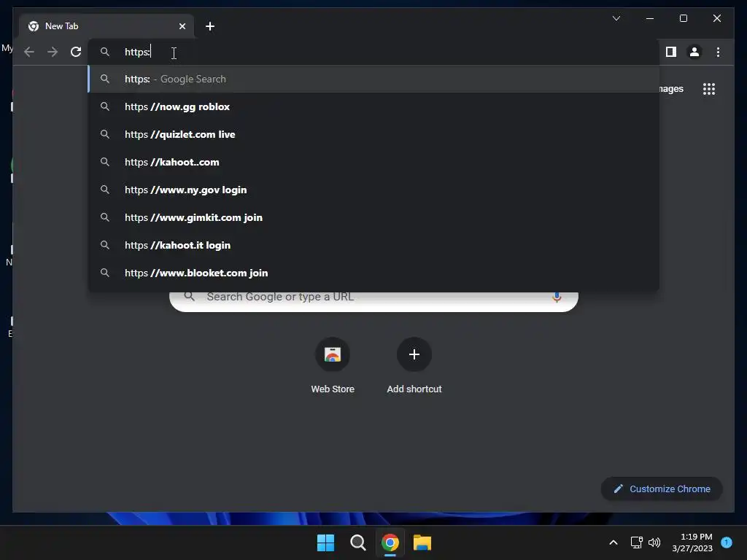The width and height of the screenshot is (747, 560).
Task: Maximize the Chrome window
Action: point(683,18)
